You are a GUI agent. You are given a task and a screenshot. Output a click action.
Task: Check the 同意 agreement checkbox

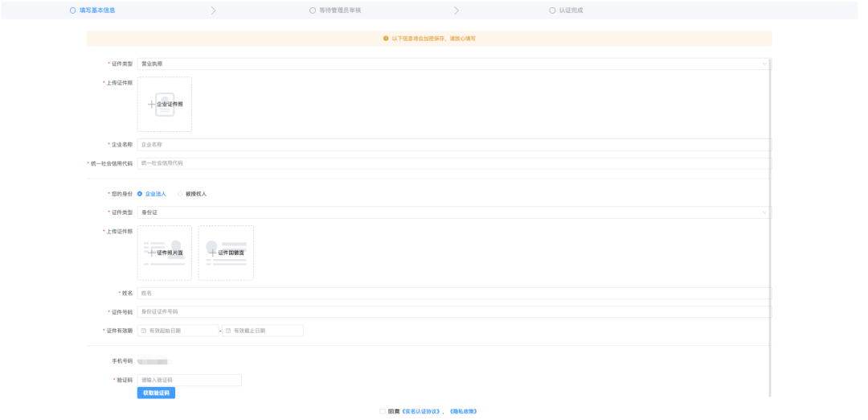pyautogui.click(x=383, y=411)
